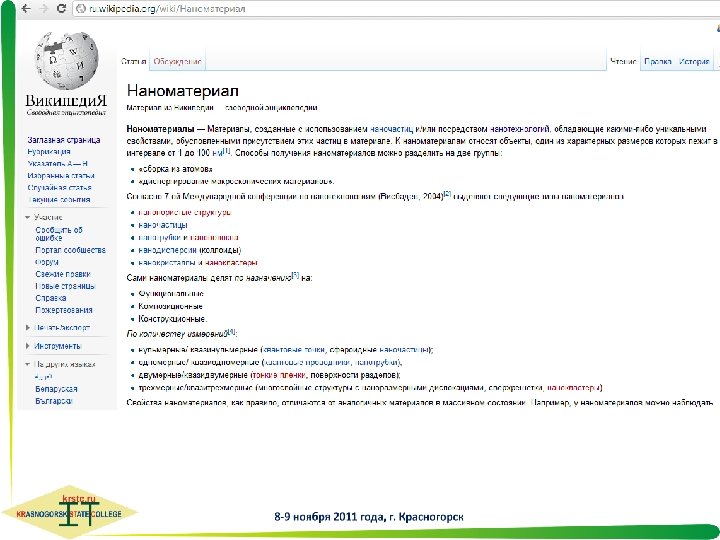Click footnote reference [4] after По количеству измерений
The image size is (720, 540).
pos(231,331)
